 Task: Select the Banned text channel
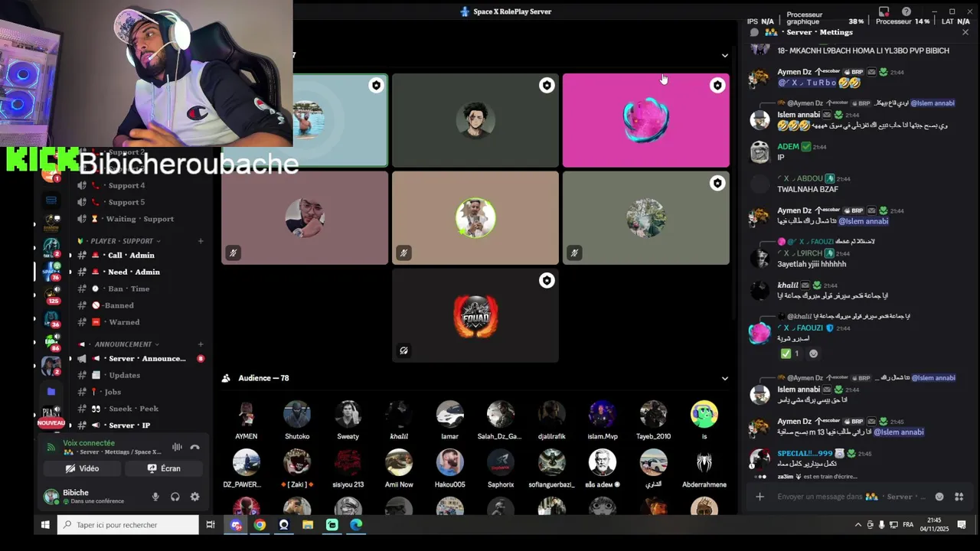(x=117, y=305)
